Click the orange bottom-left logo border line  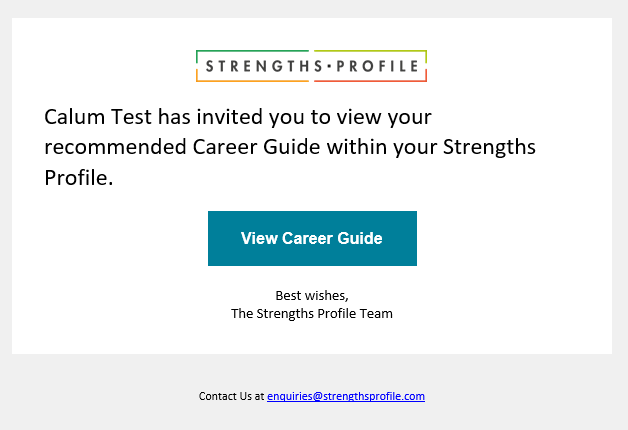252,81
